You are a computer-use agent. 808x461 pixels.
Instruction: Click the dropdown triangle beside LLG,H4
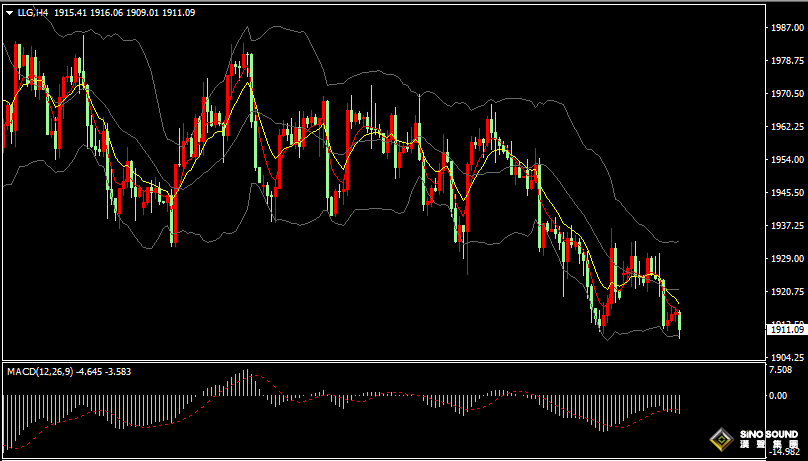click(9, 12)
